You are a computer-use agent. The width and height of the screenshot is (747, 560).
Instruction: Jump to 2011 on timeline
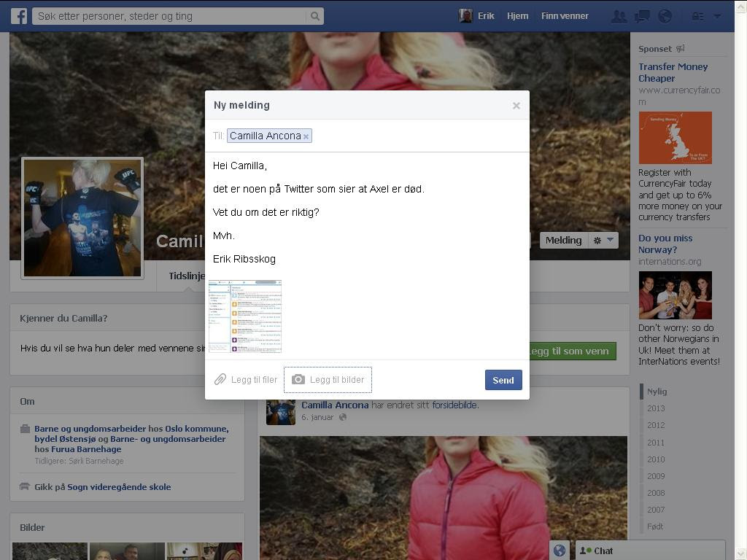(656, 443)
